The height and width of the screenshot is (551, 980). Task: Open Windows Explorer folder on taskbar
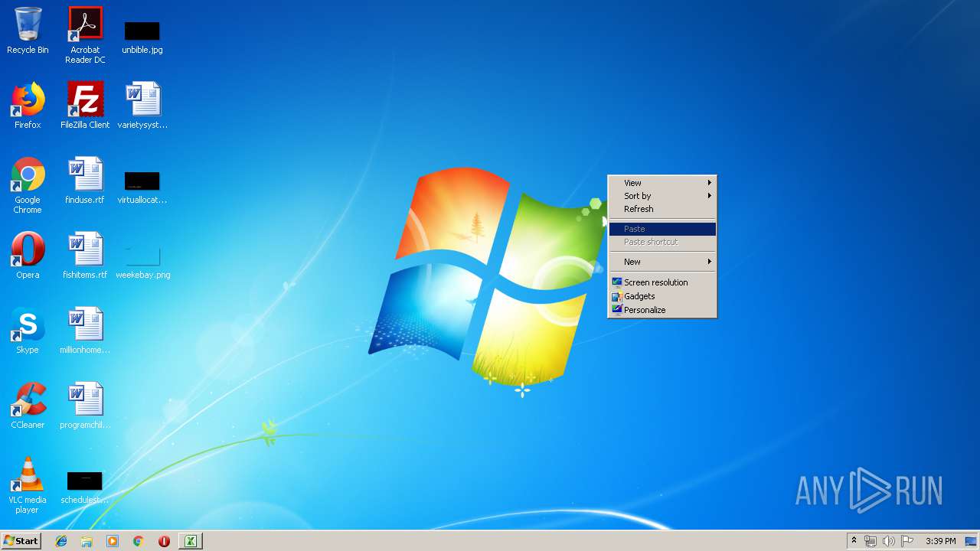click(87, 541)
